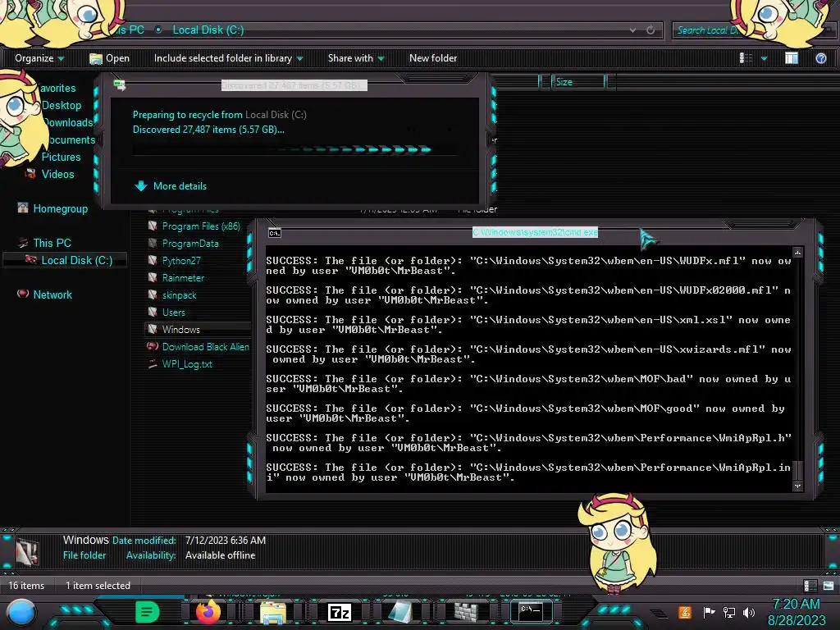The width and height of the screenshot is (840, 630).
Task: Open 7-Zip from the taskbar
Action: [x=339, y=612]
